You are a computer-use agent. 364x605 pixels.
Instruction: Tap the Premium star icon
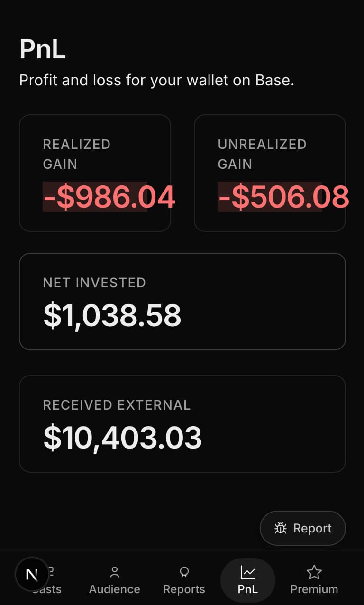point(314,572)
